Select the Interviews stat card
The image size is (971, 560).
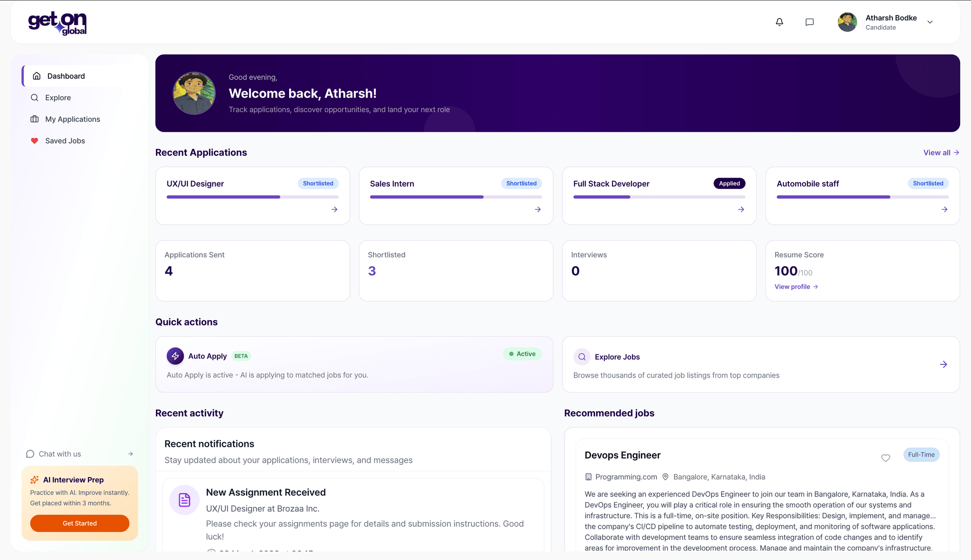click(x=659, y=271)
